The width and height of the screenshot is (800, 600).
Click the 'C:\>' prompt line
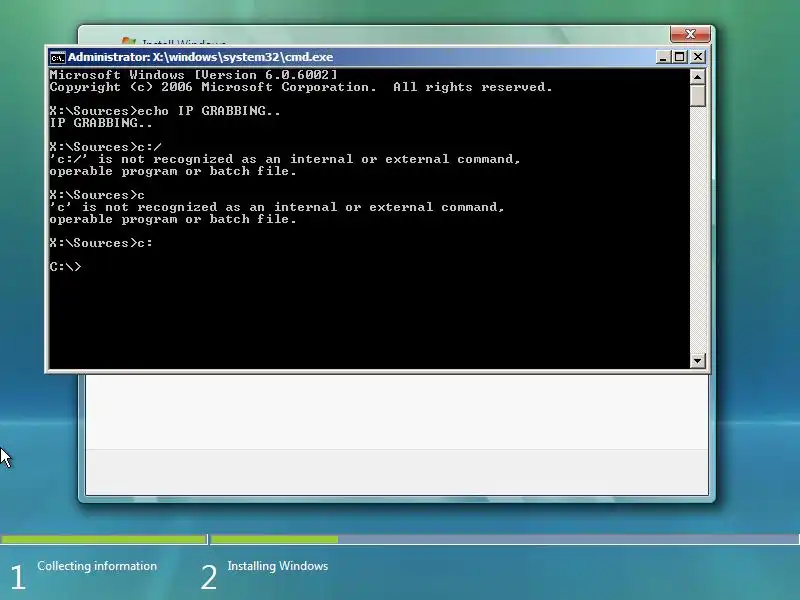[x=65, y=267]
